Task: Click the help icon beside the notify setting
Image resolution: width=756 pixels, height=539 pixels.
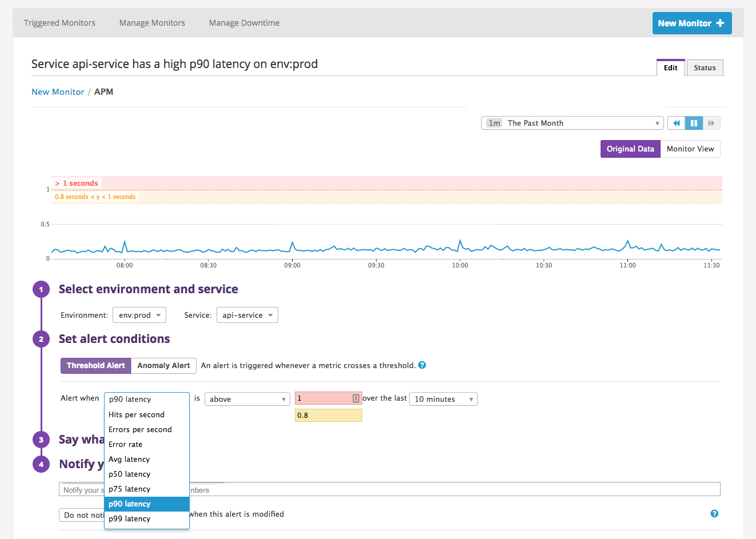Action: (714, 514)
